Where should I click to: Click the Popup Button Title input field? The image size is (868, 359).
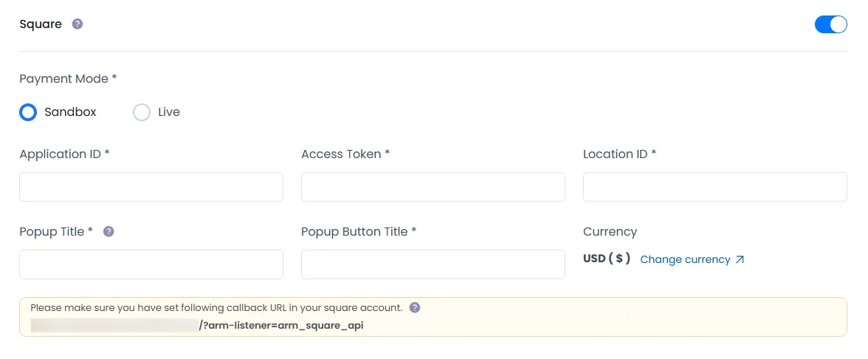(x=433, y=264)
